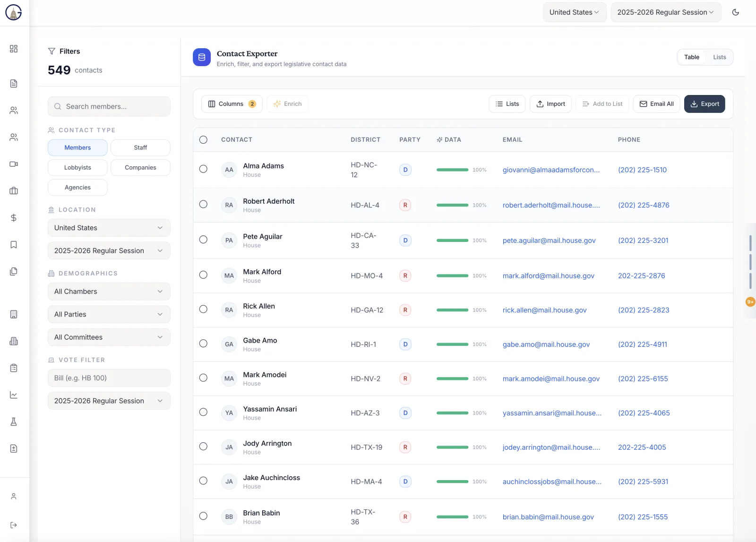Viewport: 756px width, 542px height.
Task: Select Gabe Amo row checkbox
Action: (203, 344)
